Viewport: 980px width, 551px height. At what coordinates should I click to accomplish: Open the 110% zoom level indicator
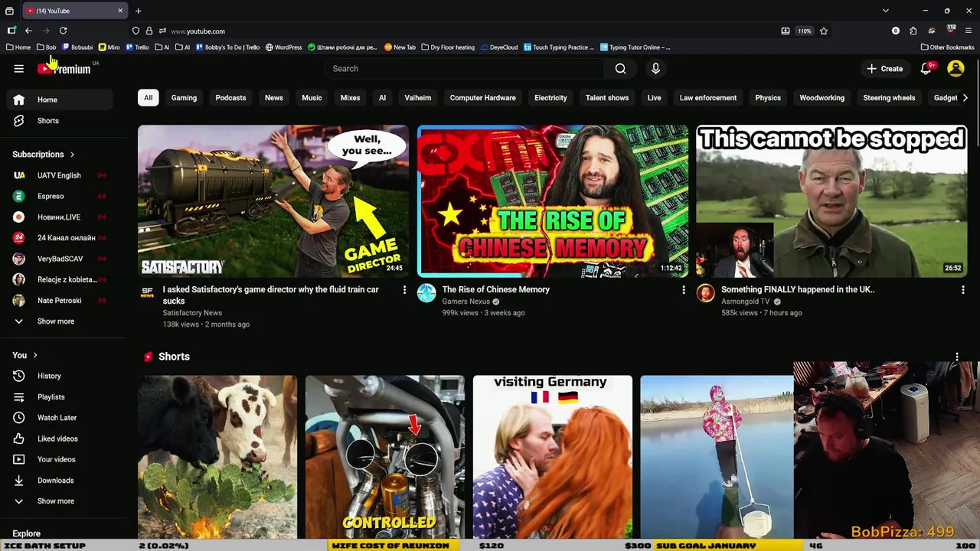804,31
